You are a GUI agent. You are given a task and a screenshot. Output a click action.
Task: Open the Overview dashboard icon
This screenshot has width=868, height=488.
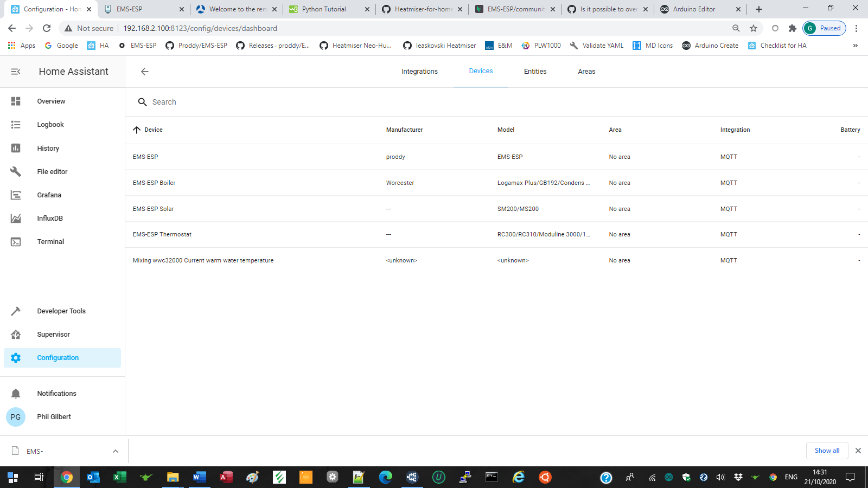(x=16, y=101)
